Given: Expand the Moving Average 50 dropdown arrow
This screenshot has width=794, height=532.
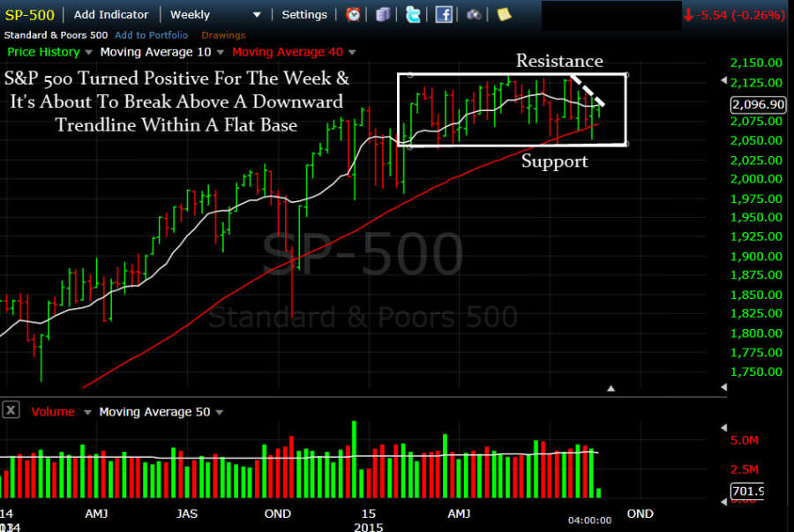Looking at the screenshot, I should point(220,413).
